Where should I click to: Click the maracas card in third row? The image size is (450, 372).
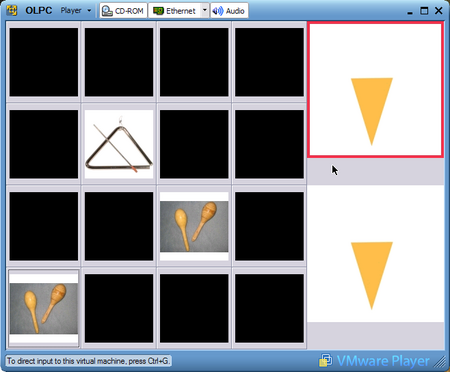point(194,226)
